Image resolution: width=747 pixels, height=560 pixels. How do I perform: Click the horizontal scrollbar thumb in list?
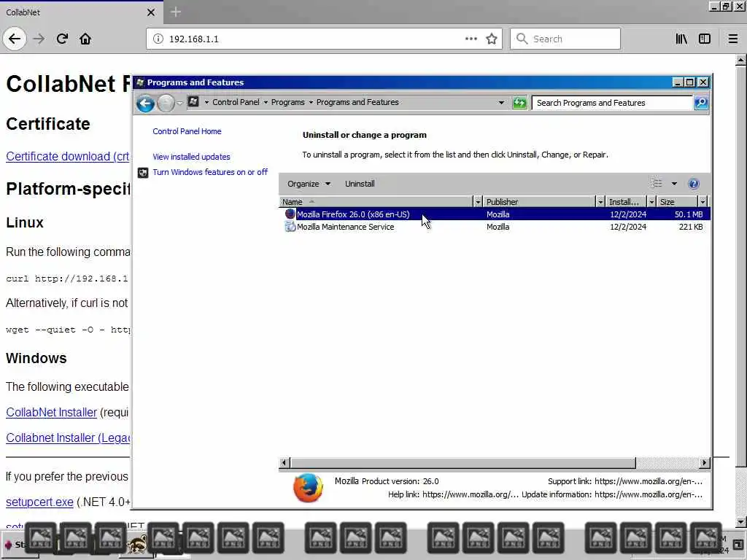[463, 462]
